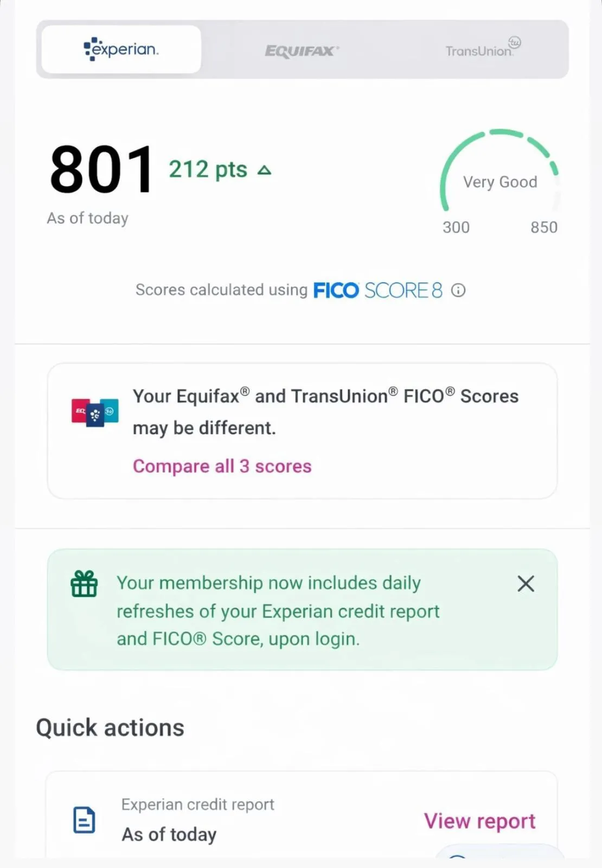Open FICO Score 8 info icon
The height and width of the screenshot is (868, 602).
458,290
